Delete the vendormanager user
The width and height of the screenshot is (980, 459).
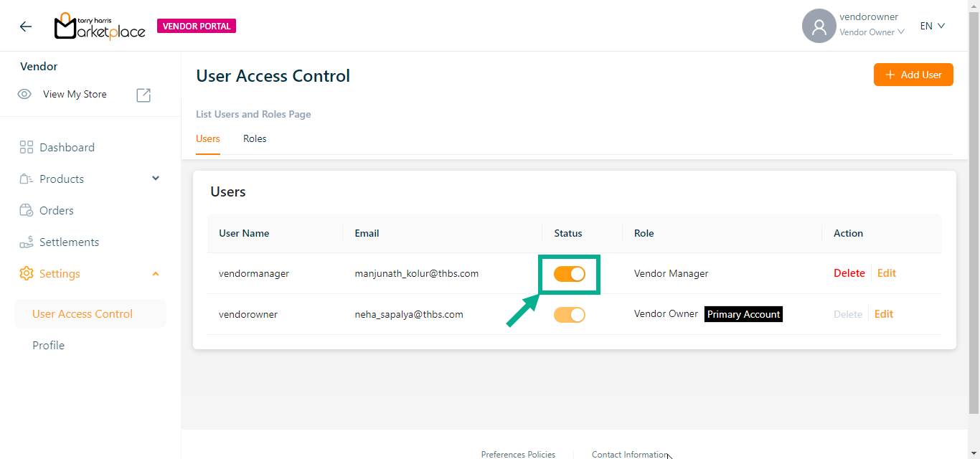tap(849, 273)
